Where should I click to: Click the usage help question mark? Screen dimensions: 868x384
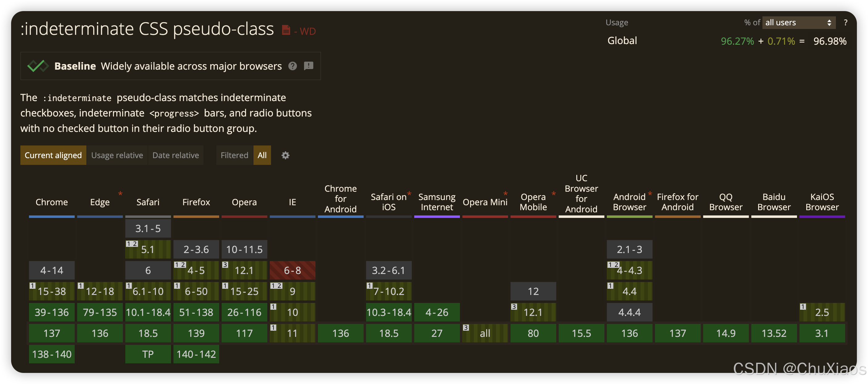coord(845,22)
